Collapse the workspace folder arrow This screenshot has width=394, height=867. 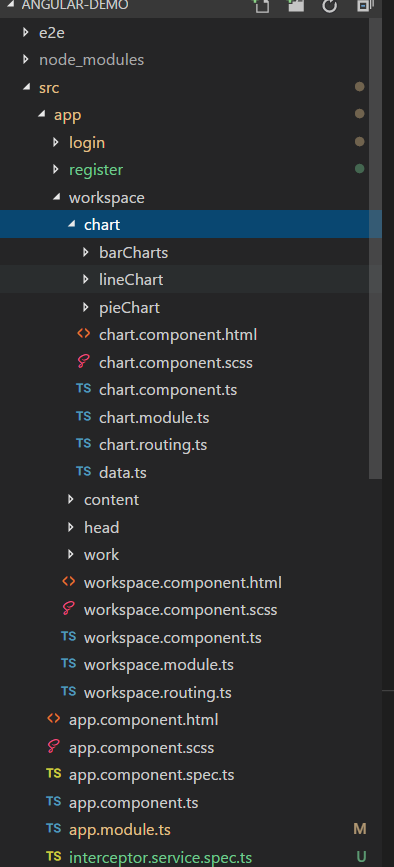point(56,197)
